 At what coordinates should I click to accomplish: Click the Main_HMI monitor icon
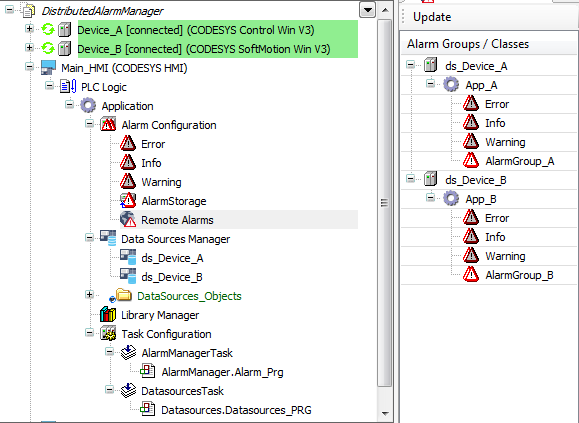click(48, 68)
